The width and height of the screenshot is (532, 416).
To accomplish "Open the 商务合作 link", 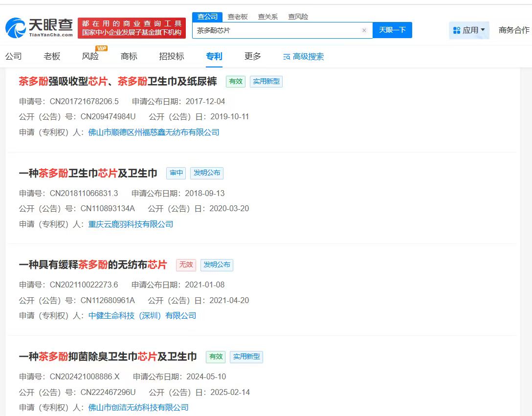I will [x=514, y=30].
